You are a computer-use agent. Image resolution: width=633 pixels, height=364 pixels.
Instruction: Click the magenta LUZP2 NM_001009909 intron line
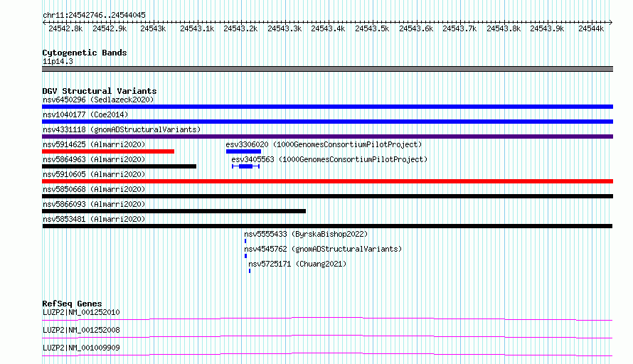(327, 354)
